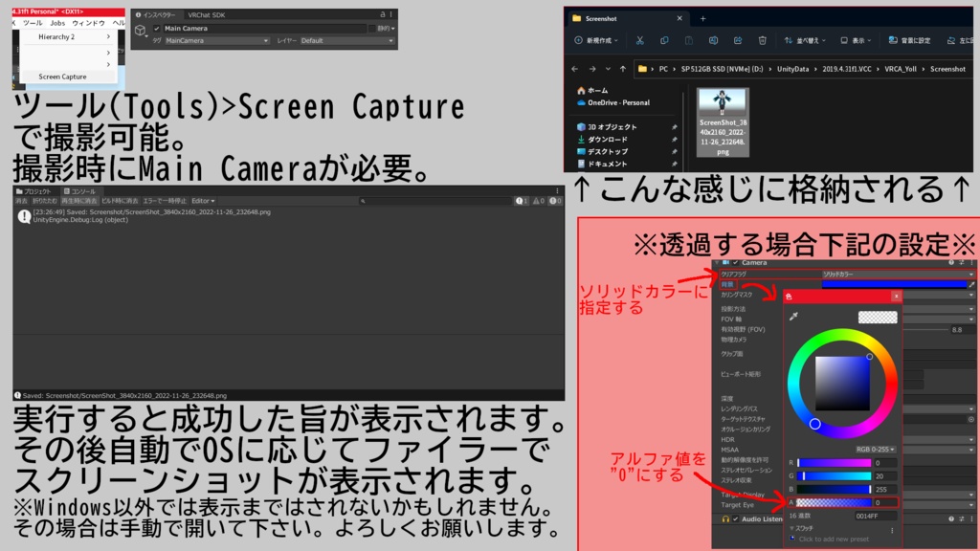This screenshot has width=980, height=551.
Task: Click the Cut scissors icon in Explorer toolbar
Action: click(639, 39)
